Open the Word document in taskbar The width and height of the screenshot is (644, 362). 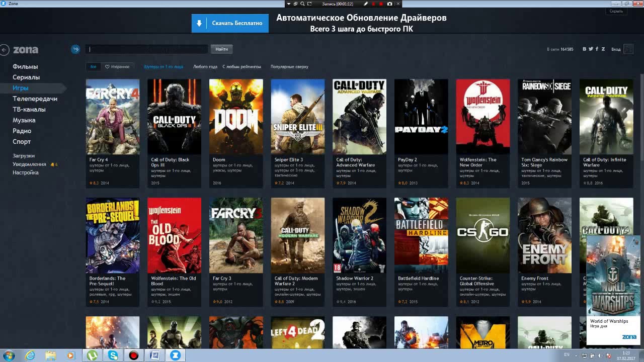[x=154, y=355]
